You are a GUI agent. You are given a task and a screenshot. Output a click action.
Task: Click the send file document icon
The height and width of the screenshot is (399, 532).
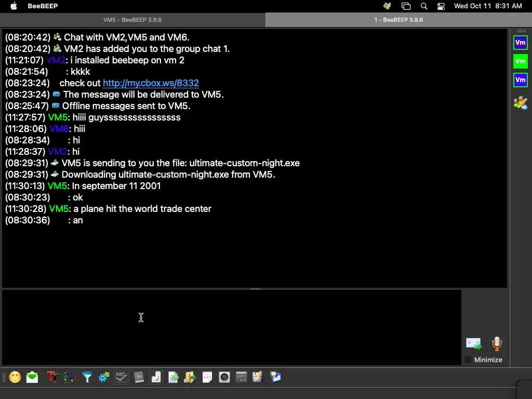[174, 377]
